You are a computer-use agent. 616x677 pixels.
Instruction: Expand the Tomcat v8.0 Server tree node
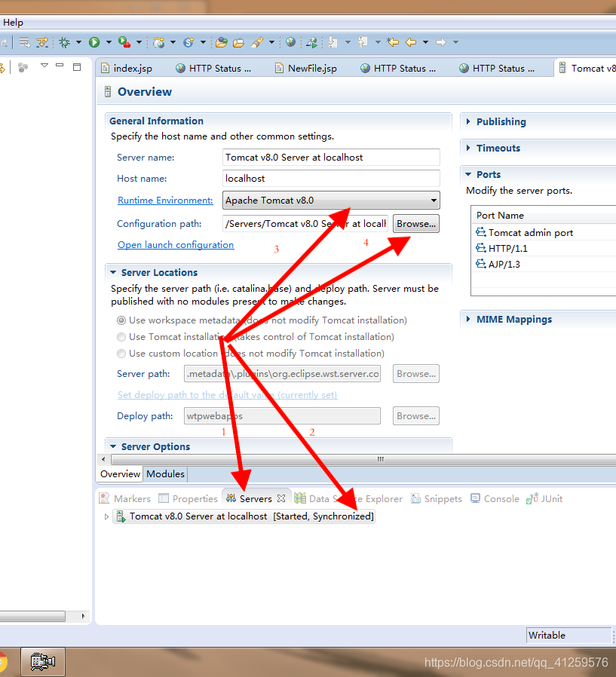coord(106,516)
